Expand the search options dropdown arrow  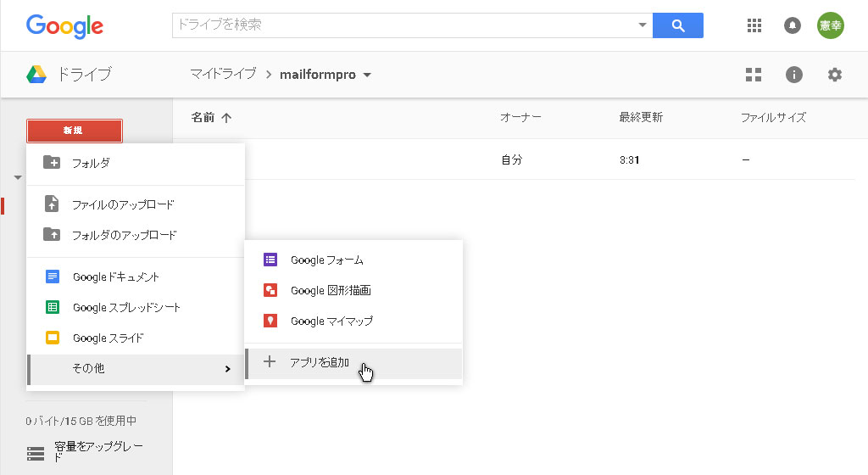(642, 25)
